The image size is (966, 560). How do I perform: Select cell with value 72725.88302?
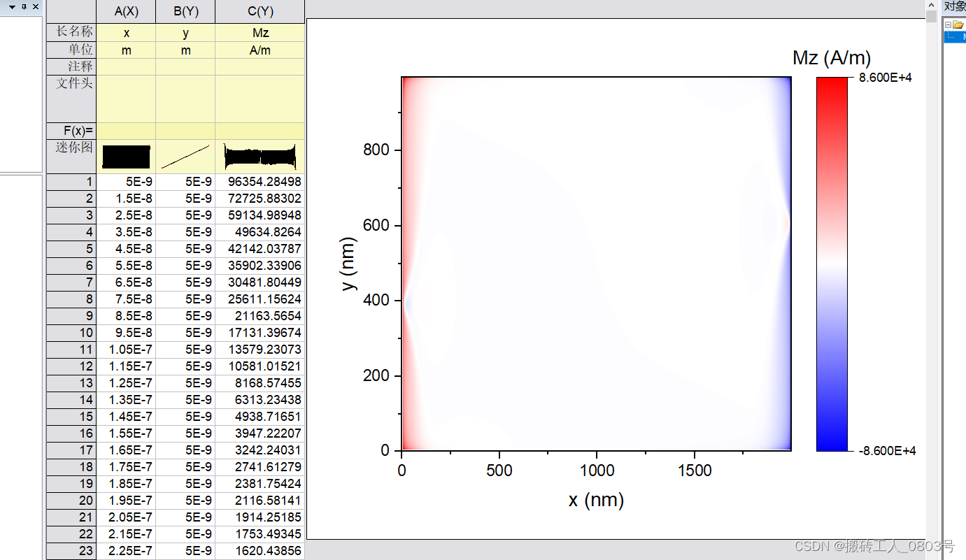(x=260, y=199)
